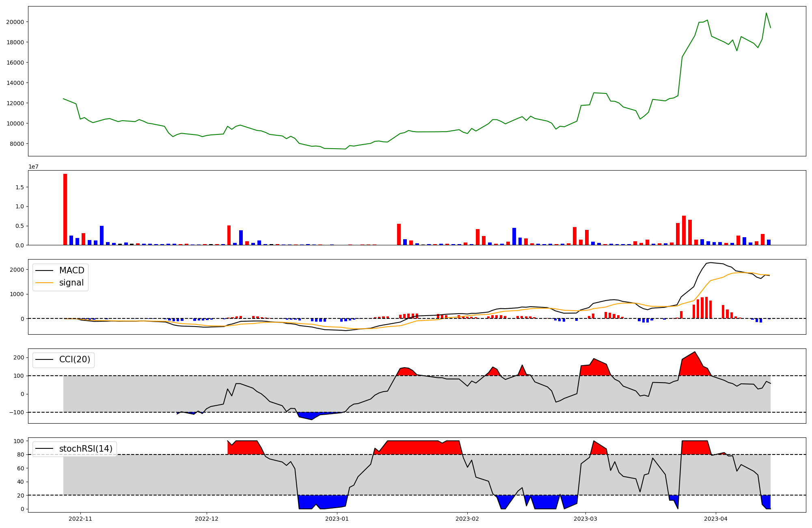Click the 1.5 volume axis label
Image resolution: width=812 pixels, height=528 pixels.
(21, 187)
